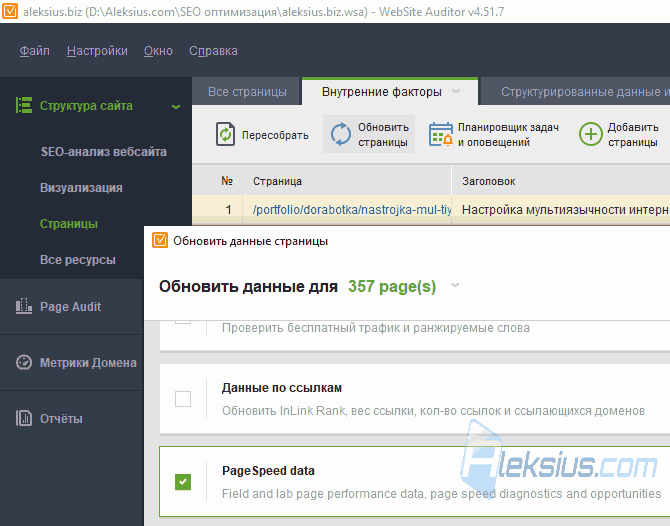The width and height of the screenshot is (670, 526).
Task: Open SEO-анализ вебсайта section
Action: click(103, 152)
